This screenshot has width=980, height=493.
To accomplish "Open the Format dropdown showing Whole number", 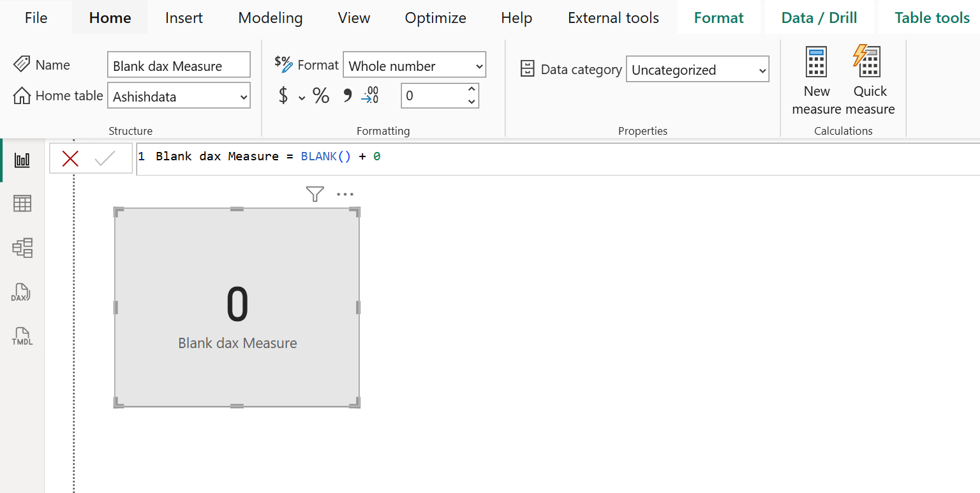I will point(414,64).
